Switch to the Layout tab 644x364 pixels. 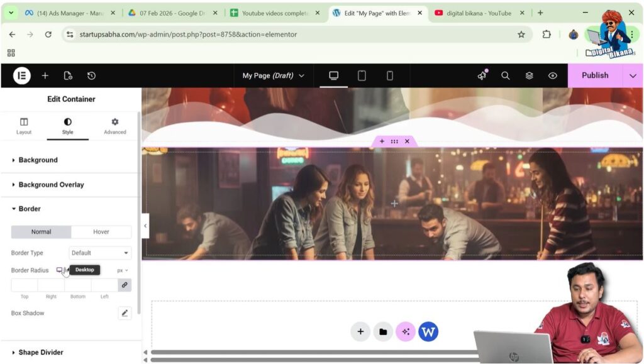(24, 126)
